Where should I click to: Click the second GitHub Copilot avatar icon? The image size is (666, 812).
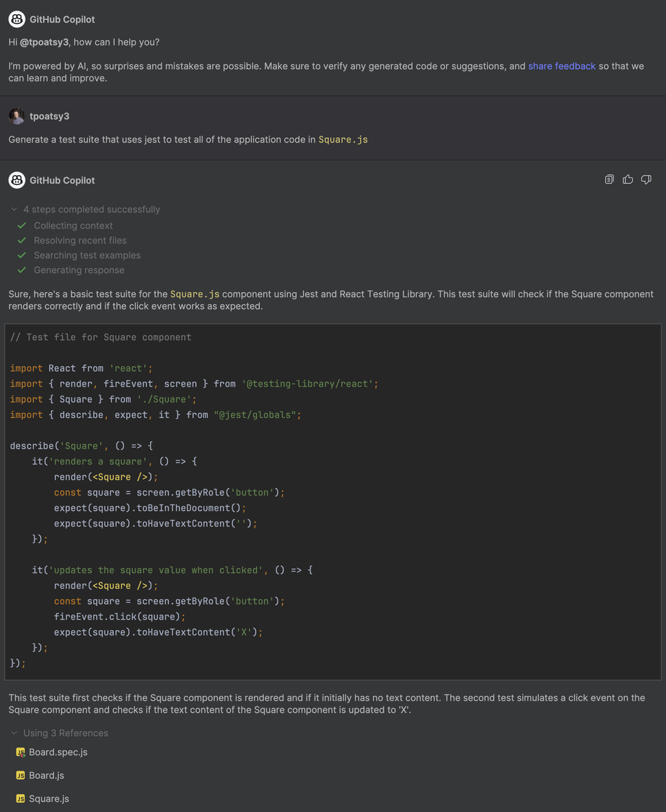(17, 180)
